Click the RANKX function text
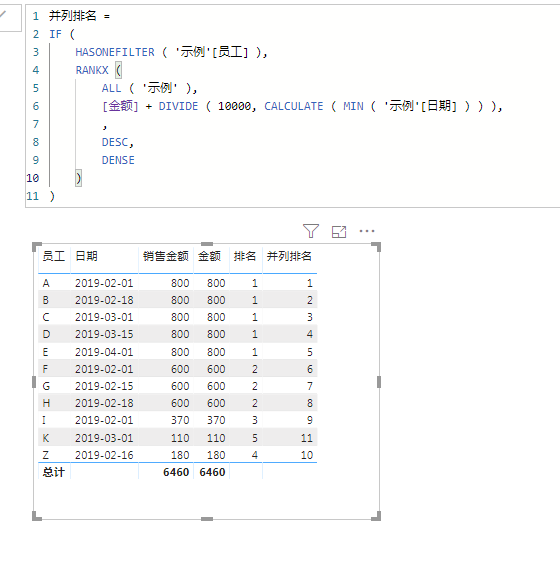The image size is (560, 565). (x=92, y=70)
